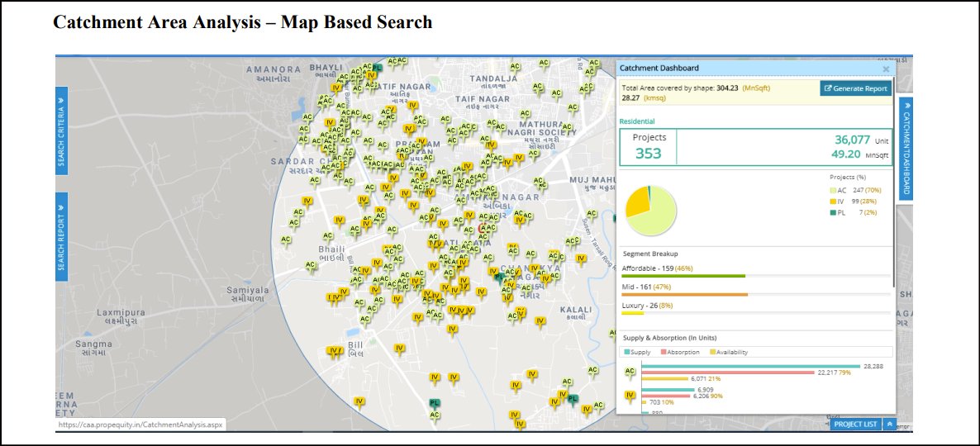Click the Total Area covered by shape text

(x=667, y=88)
